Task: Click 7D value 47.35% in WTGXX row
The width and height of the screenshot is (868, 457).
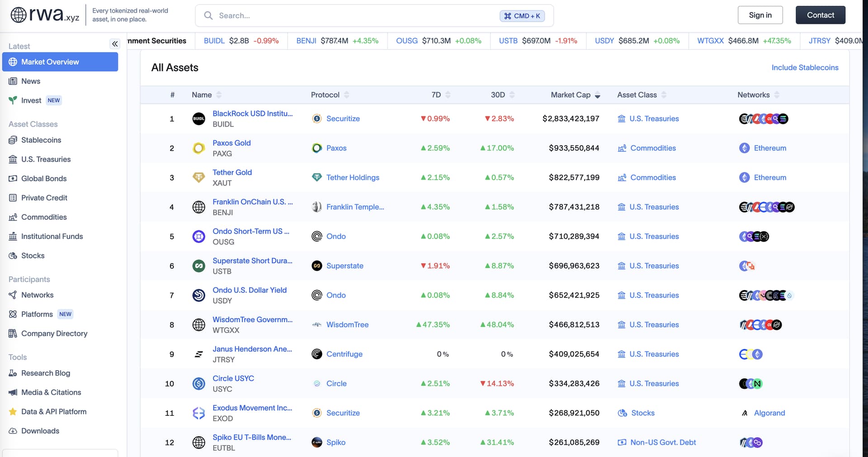Action: (x=433, y=324)
